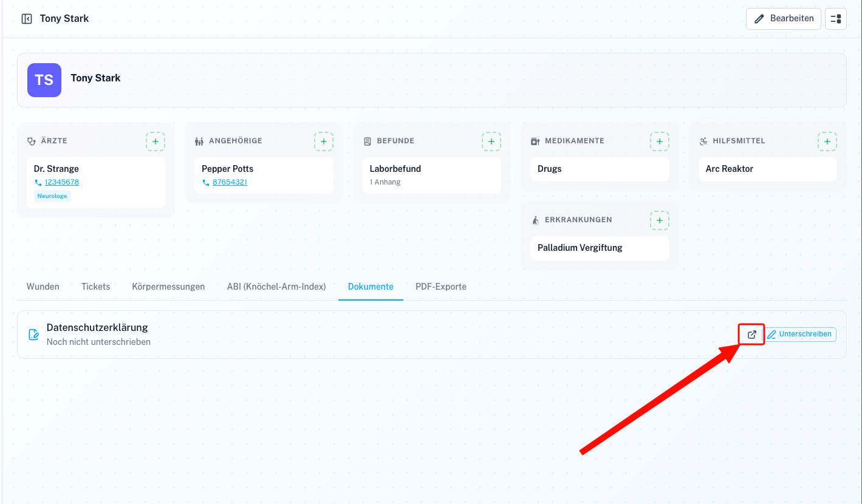Screen dimensions: 862x504
Task: Click the Datenschutzerklärung document title
Action: [97, 327]
